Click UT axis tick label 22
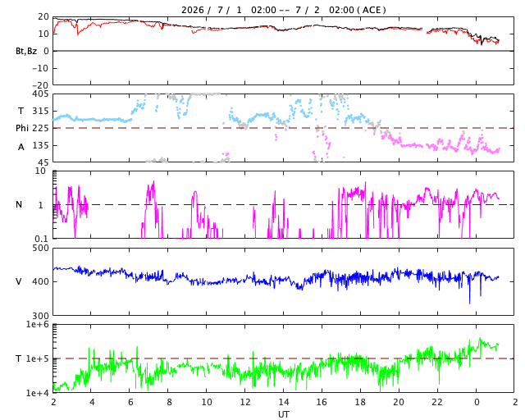525x420 pixels. 437,402
